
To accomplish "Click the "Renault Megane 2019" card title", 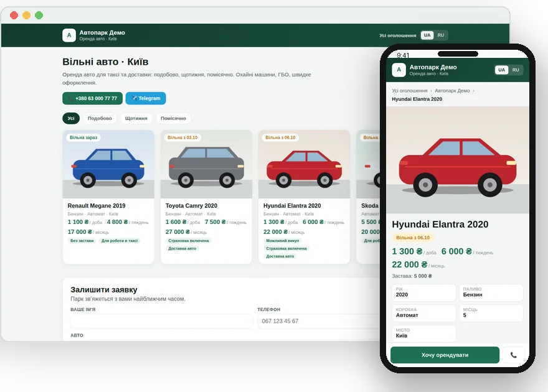I will (97, 206).
